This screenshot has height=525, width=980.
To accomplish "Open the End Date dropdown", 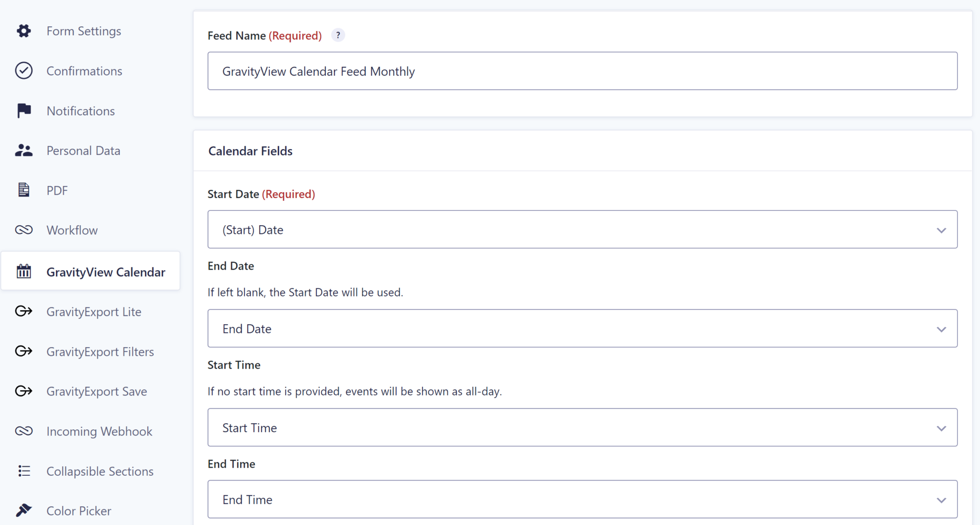I will pyautogui.click(x=582, y=328).
